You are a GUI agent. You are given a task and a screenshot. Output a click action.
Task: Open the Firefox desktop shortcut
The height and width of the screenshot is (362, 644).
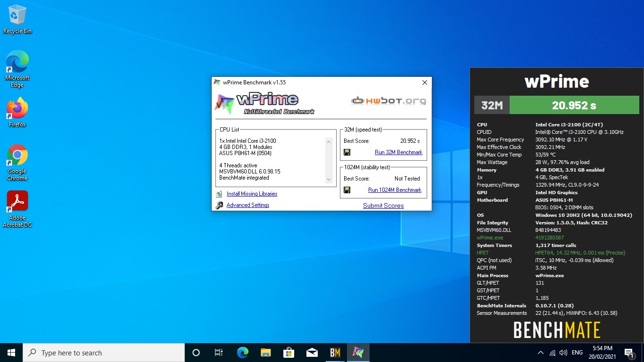click(x=17, y=112)
